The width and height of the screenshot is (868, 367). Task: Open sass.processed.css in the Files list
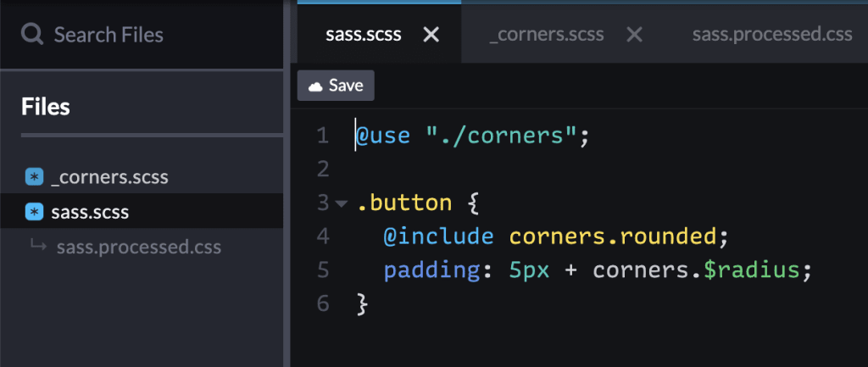pyautogui.click(x=139, y=247)
